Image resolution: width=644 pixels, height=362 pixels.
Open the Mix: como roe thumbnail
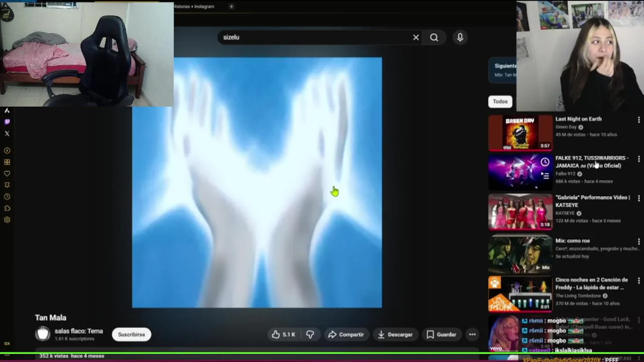(x=520, y=254)
